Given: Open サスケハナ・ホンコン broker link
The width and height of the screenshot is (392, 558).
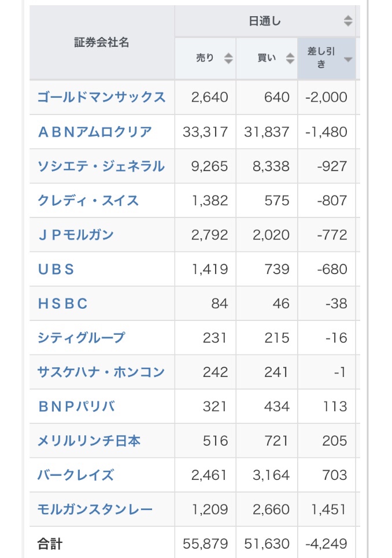Looking at the screenshot, I should 101,372.
